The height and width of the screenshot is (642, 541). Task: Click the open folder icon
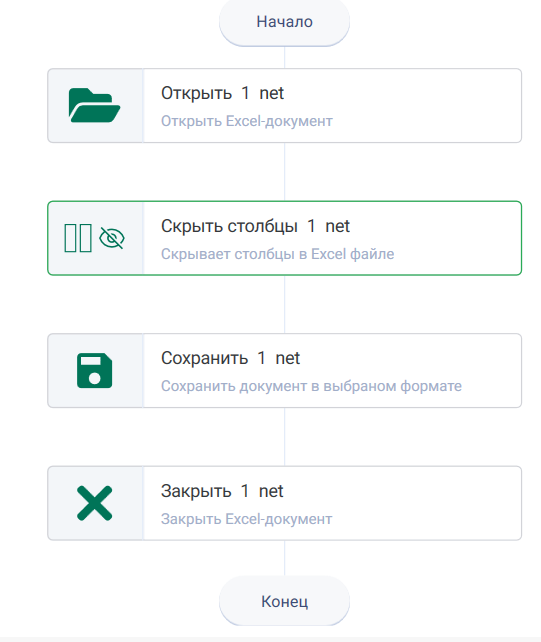(95, 105)
